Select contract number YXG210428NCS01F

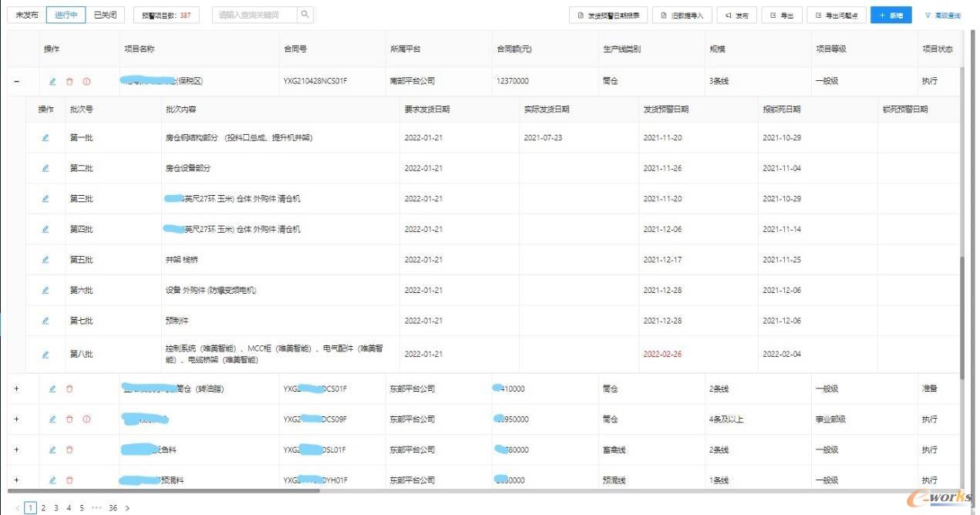315,81
